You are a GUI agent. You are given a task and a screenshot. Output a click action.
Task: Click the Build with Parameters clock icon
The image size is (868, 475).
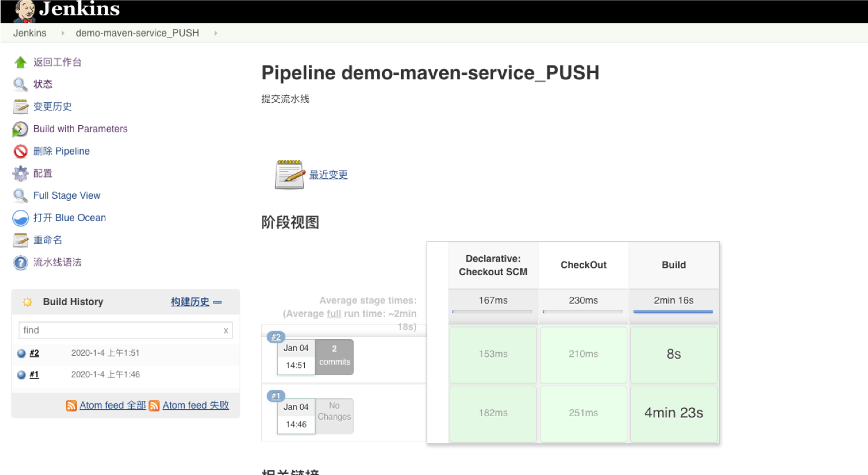21,129
